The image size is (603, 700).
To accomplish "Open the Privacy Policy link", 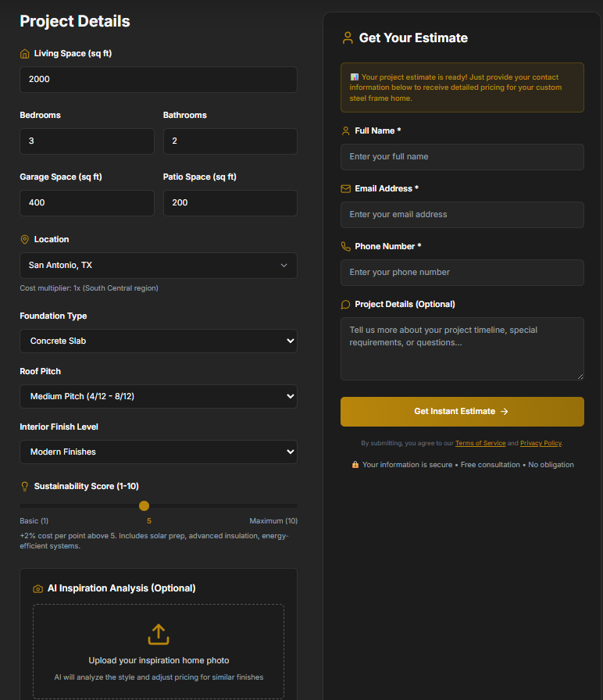I will pos(541,443).
